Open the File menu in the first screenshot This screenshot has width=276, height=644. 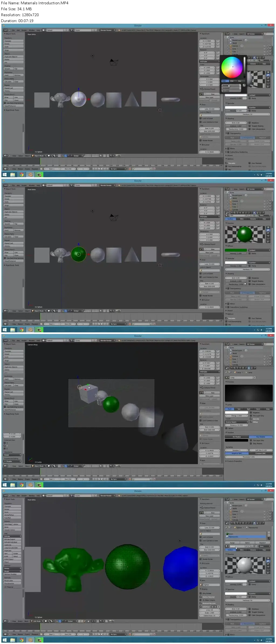[13, 30]
